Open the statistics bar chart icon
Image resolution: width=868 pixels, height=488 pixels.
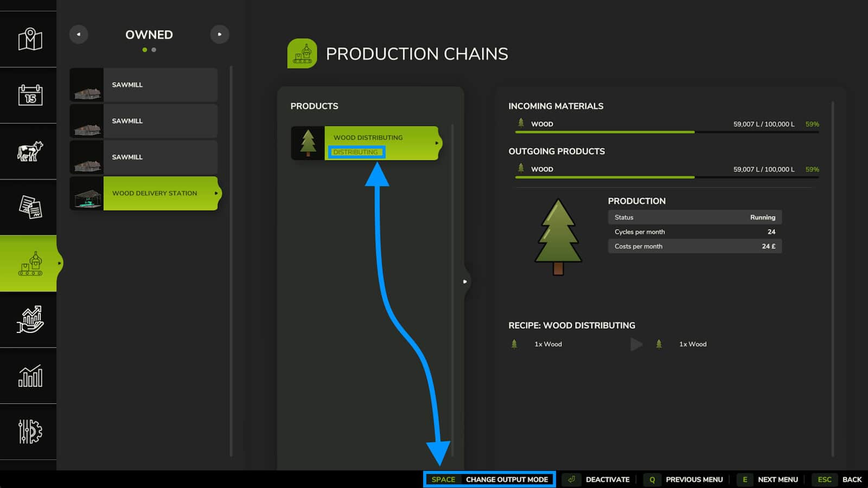tap(30, 376)
